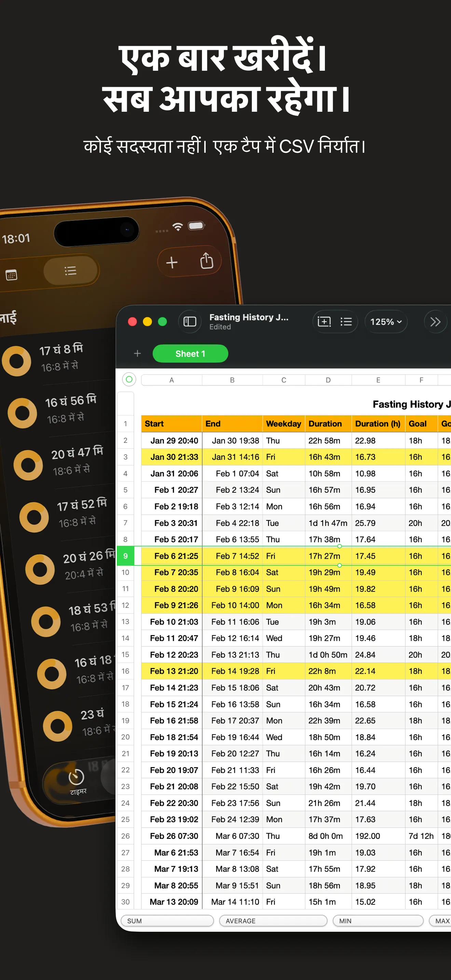Click the Start column header cell
Viewport: 451px width, 980px height.
(x=172, y=424)
